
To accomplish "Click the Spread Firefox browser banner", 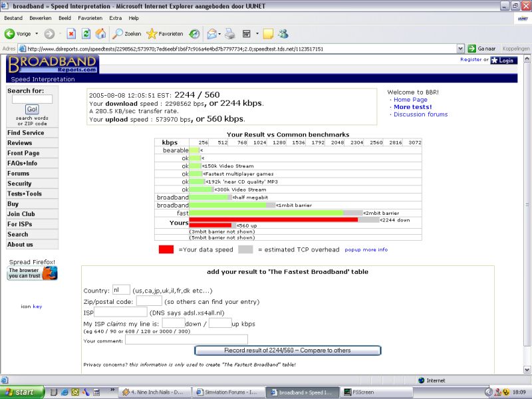I will point(32,273).
